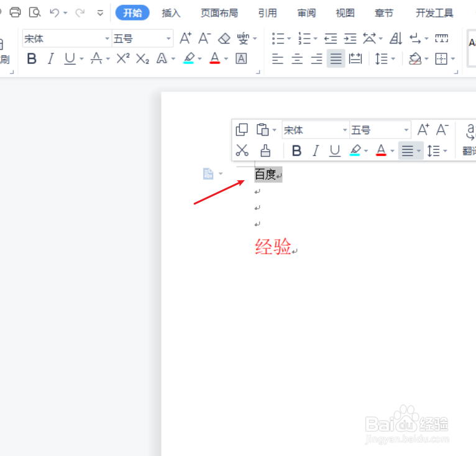Open undo history dropdown arrow

65,13
